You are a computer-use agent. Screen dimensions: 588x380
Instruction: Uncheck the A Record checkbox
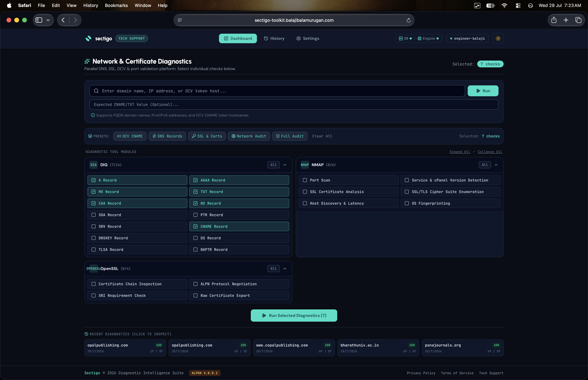point(94,180)
